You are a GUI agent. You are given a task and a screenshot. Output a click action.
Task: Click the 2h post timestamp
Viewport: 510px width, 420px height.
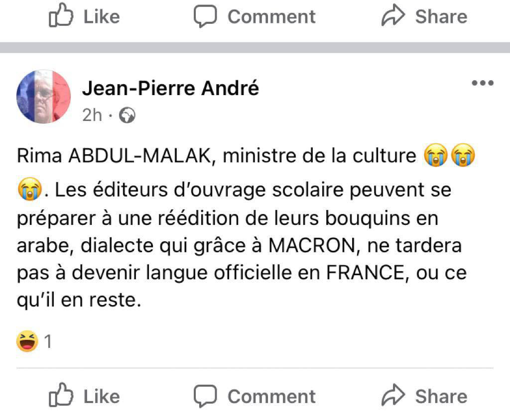(92, 116)
